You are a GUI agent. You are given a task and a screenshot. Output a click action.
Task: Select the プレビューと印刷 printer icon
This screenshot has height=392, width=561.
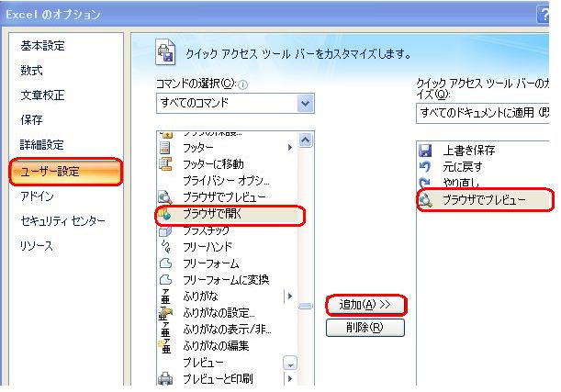pyautogui.click(x=165, y=379)
